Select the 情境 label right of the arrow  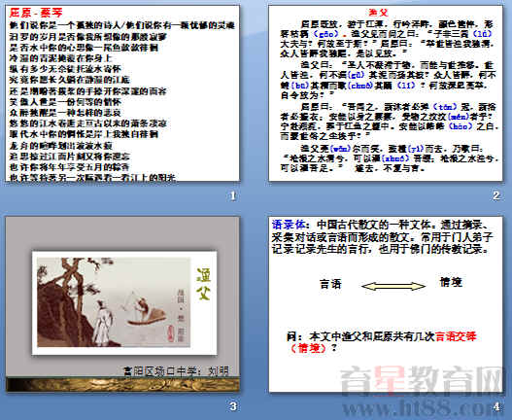pyautogui.click(x=451, y=282)
